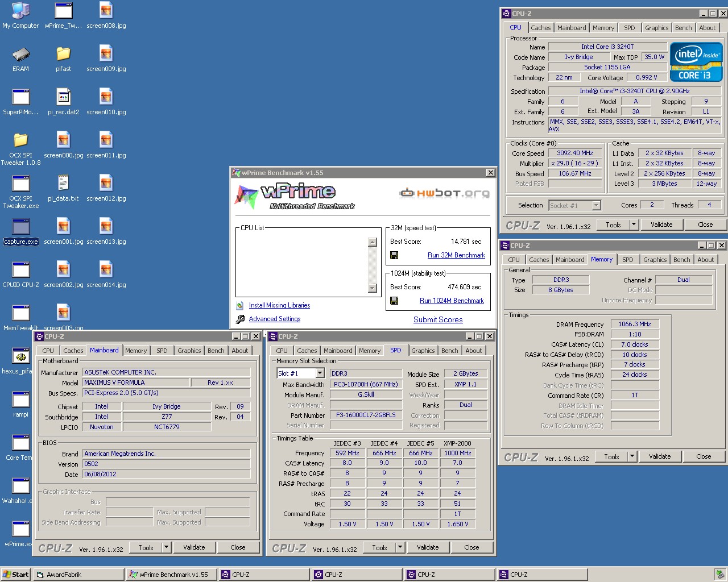Screen dimensions: 728x582
Task: Open SPD tab in CPU-Z Memory window
Action: [x=627, y=260]
